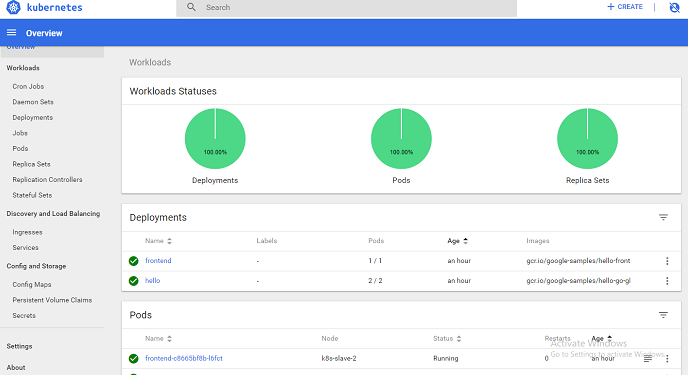Screen dimensions: 688x375
Task: Click the notifications-off bell icon
Action: [674, 7]
